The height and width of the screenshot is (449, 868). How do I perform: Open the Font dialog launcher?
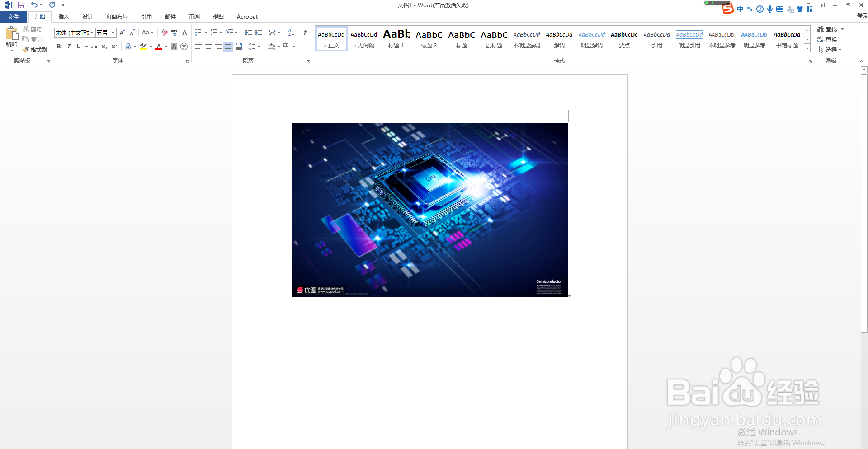click(x=188, y=61)
